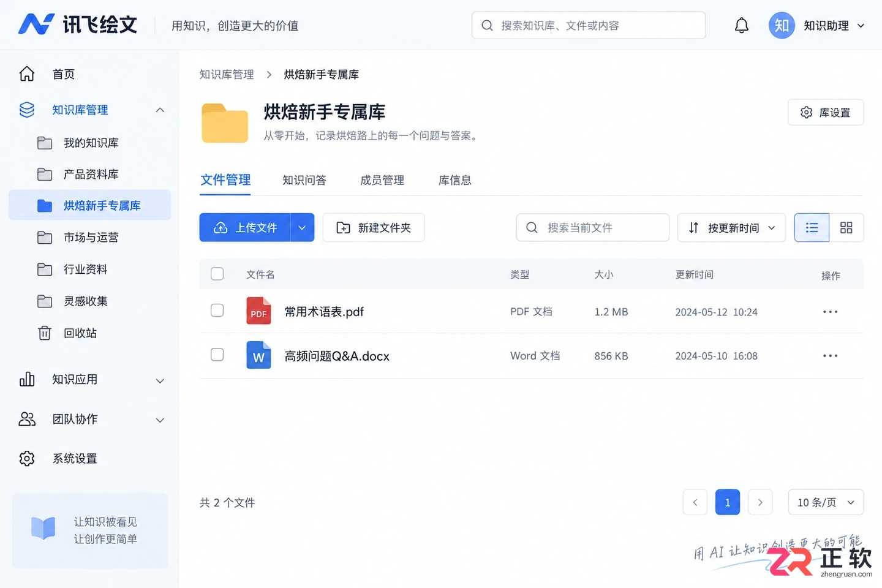This screenshot has height=588, width=882.
Task: Switch to the 库信息 tab
Action: (455, 180)
